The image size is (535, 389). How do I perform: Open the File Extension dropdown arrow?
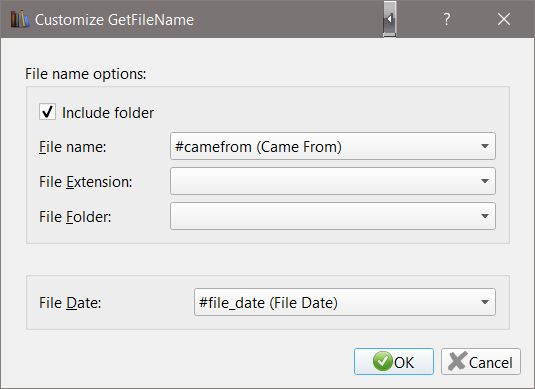pyautogui.click(x=485, y=181)
